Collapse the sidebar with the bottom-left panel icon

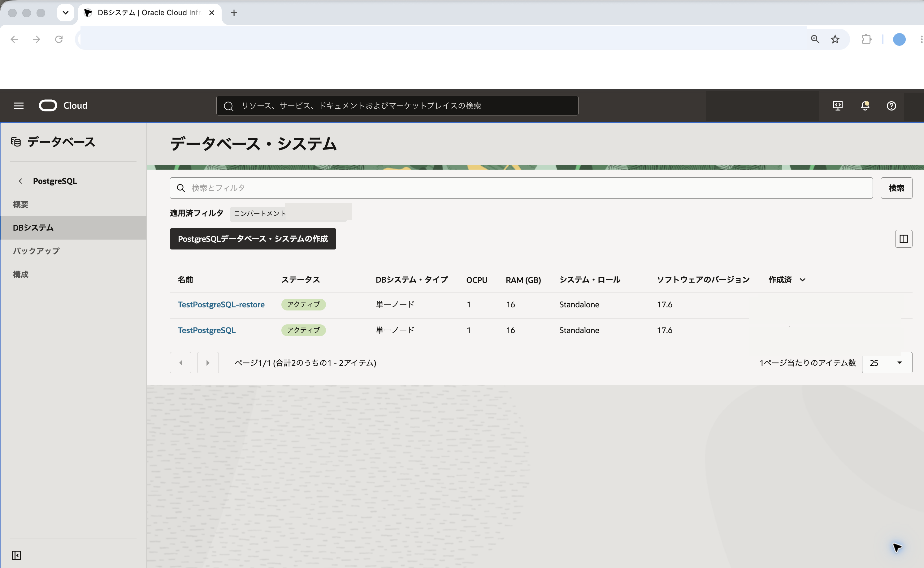click(16, 555)
